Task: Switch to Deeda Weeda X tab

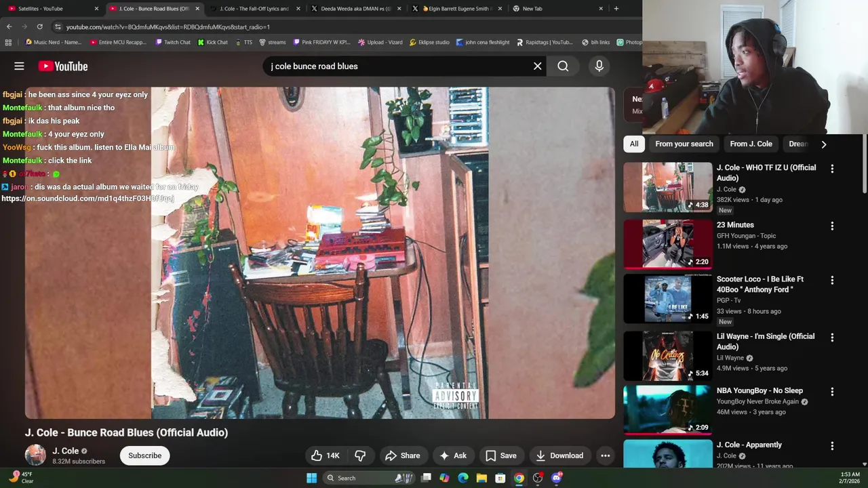Action: 355,9
